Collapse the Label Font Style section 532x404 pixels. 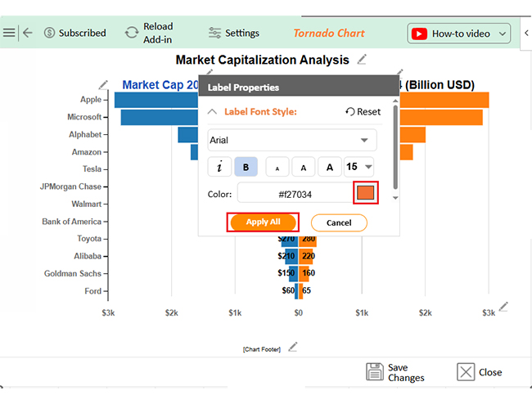click(213, 111)
